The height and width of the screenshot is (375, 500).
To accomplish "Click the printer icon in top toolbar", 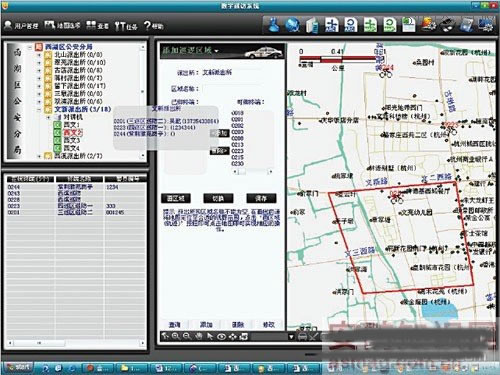I will pyautogui.click(x=447, y=25).
